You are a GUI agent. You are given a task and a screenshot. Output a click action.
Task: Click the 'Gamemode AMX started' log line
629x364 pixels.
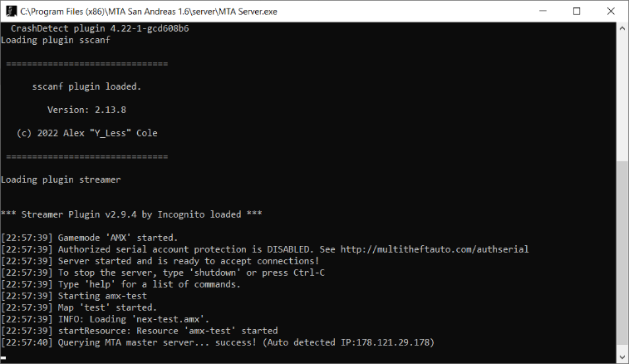tap(90, 238)
